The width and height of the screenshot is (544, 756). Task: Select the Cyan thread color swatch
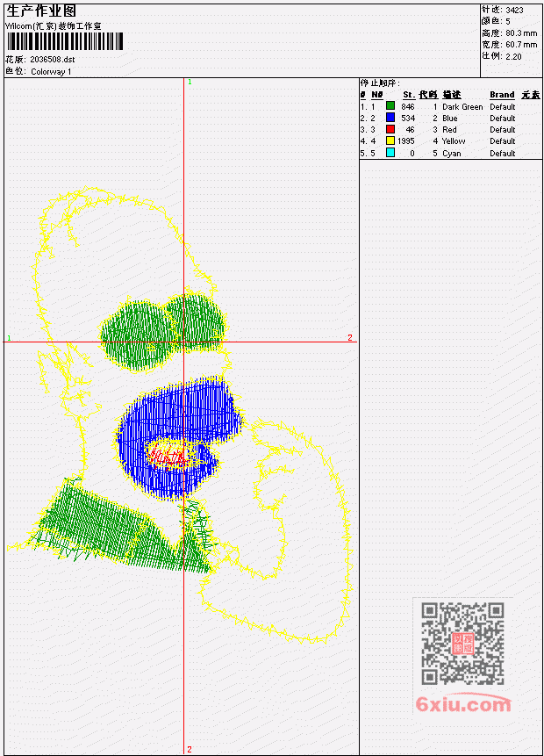pyautogui.click(x=390, y=153)
